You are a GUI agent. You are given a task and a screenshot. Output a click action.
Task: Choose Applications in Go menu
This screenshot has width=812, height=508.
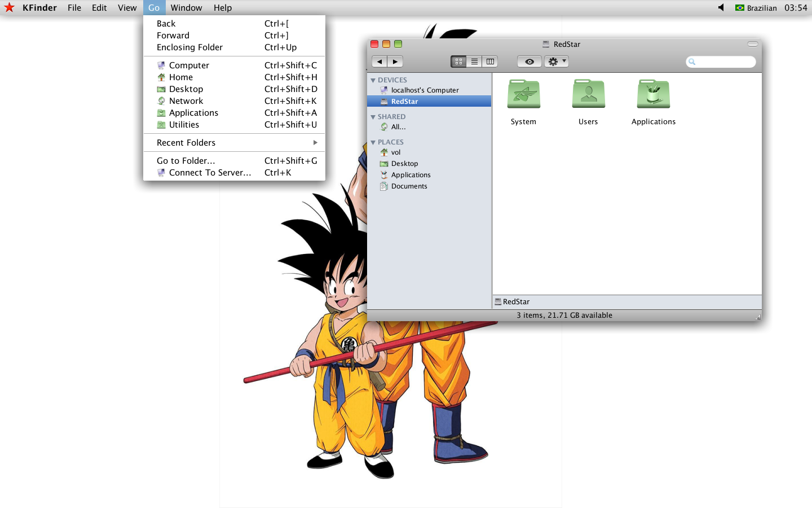pyautogui.click(x=234, y=113)
